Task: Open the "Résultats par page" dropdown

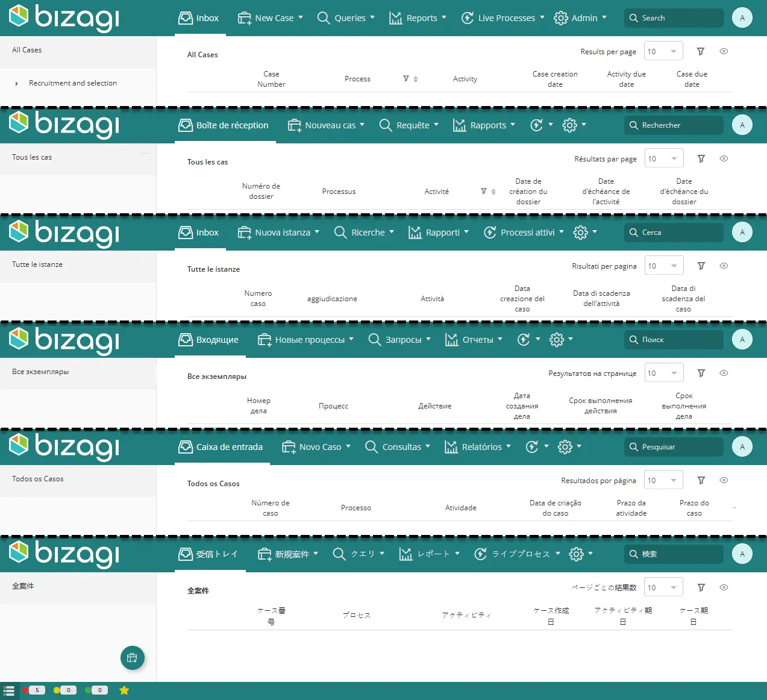Action: (x=663, y=158)
